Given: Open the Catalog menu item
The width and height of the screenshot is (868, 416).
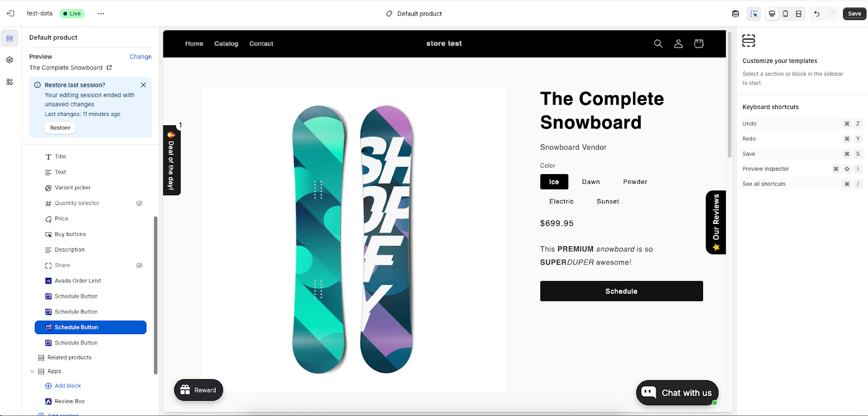Looking at the screenshot, I should [226, 43].
